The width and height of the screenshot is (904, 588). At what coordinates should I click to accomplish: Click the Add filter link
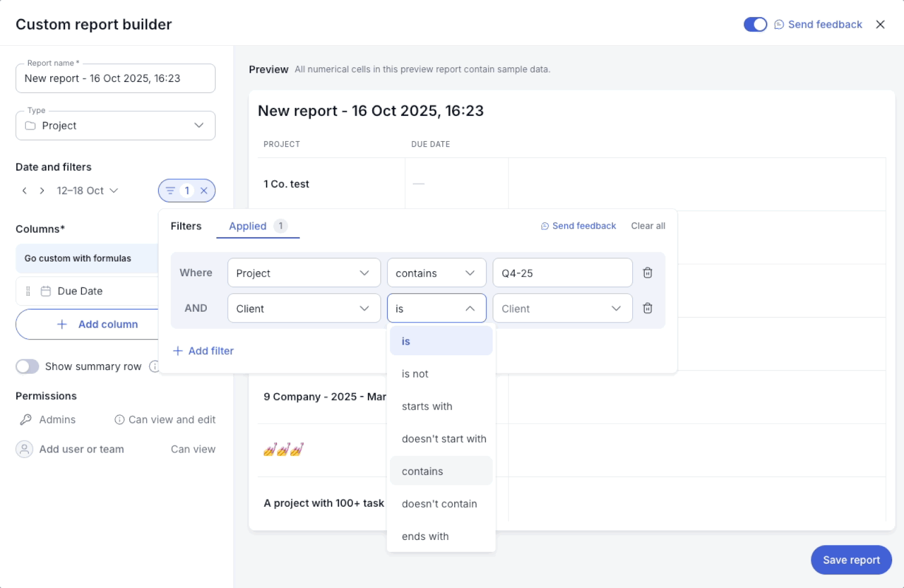coord(203,351)
